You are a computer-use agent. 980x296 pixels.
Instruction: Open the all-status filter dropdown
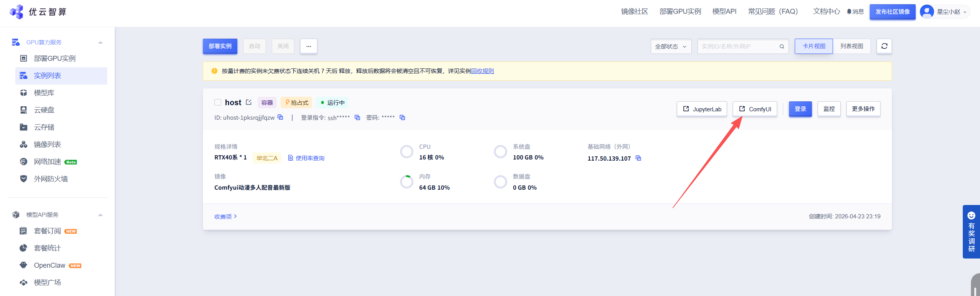point(671,46)
